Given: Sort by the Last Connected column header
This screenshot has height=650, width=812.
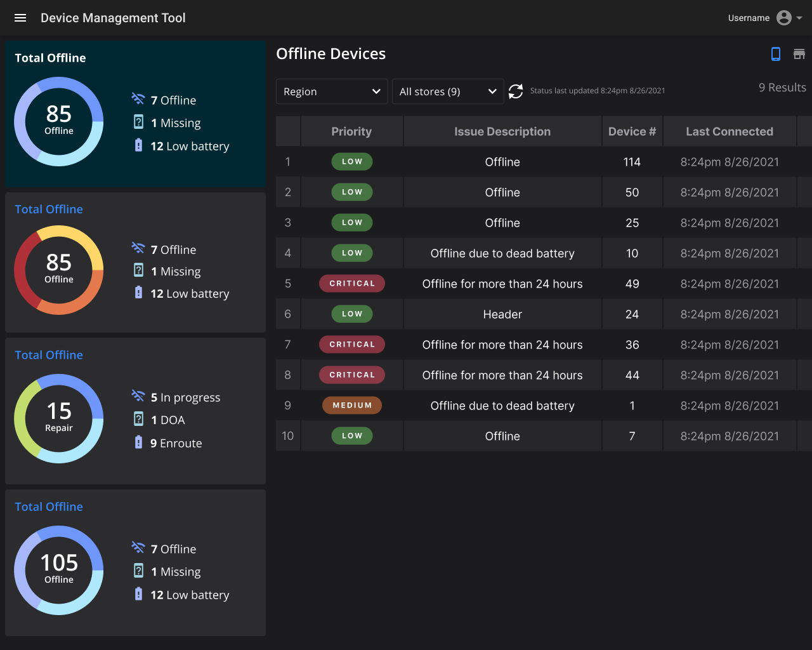Looking at the screenshot, I should [x=730, y=131].
